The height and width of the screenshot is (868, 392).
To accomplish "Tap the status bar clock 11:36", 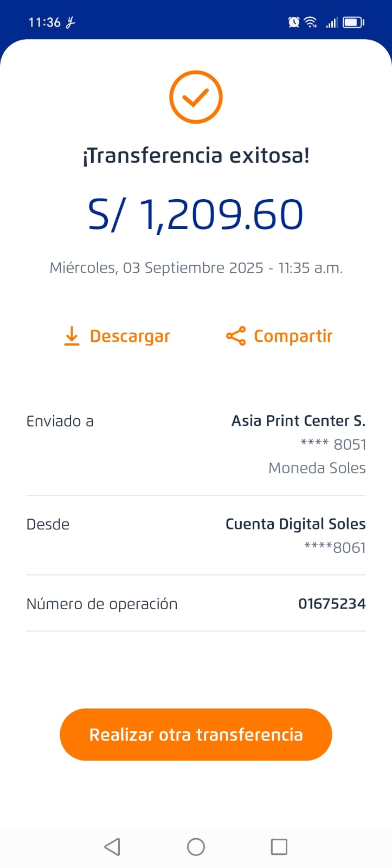I will pos(44,22).
